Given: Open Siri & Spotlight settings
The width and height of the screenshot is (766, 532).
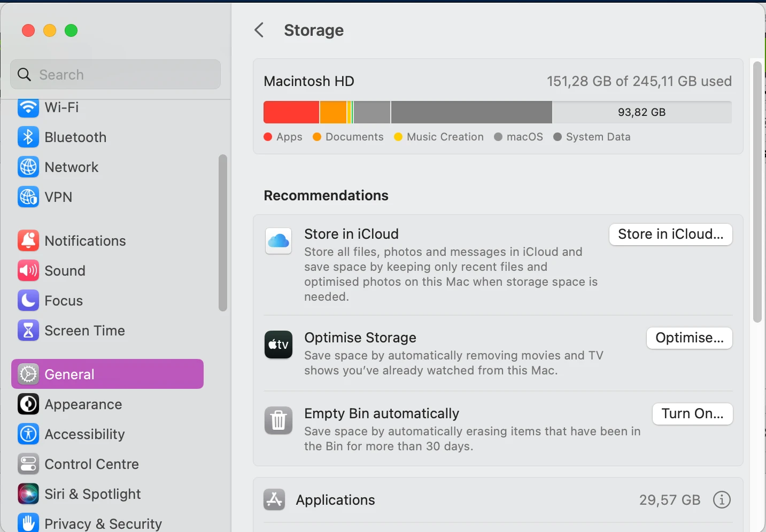Looking at the screenshot, I should point(92,494).
